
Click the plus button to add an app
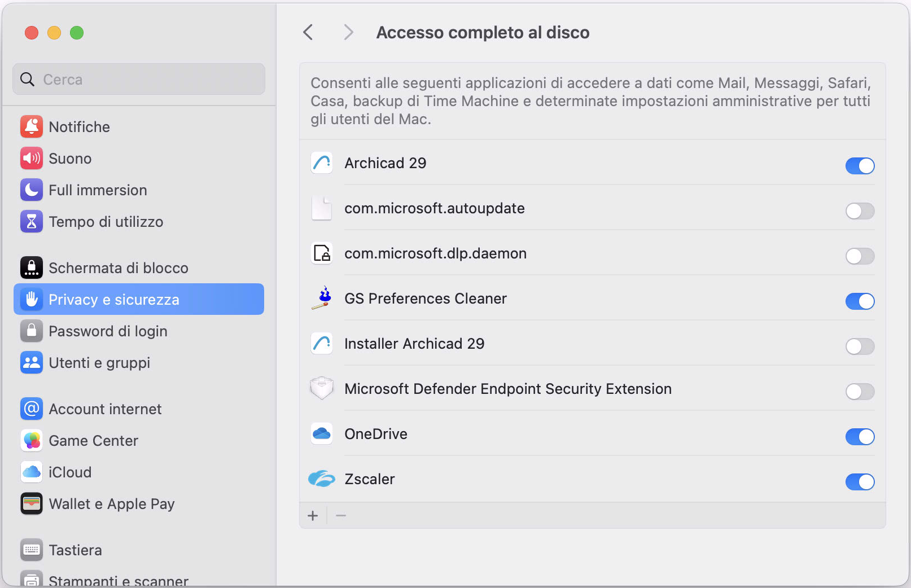coord(313,515)
